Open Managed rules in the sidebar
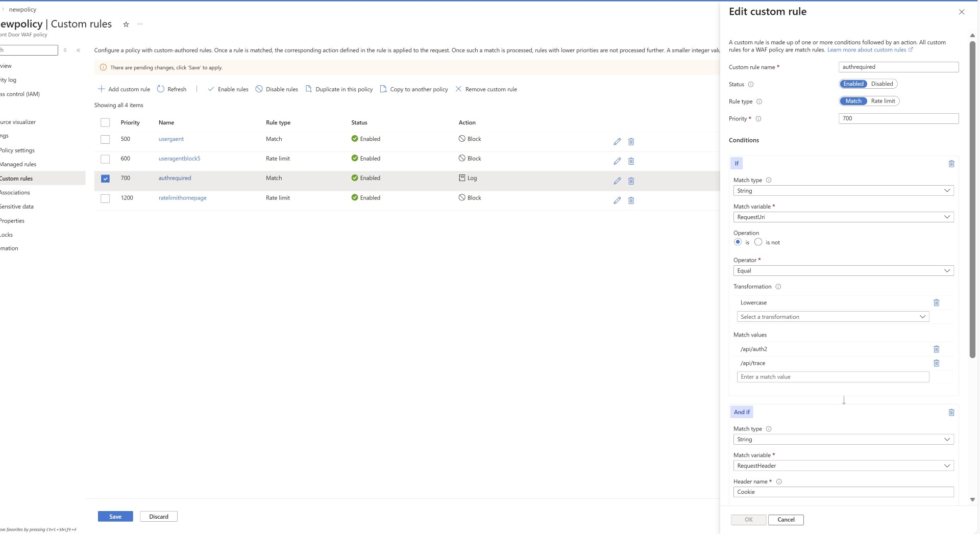The image size is (980, 534). pyautogui.click(x=18, y=164)
